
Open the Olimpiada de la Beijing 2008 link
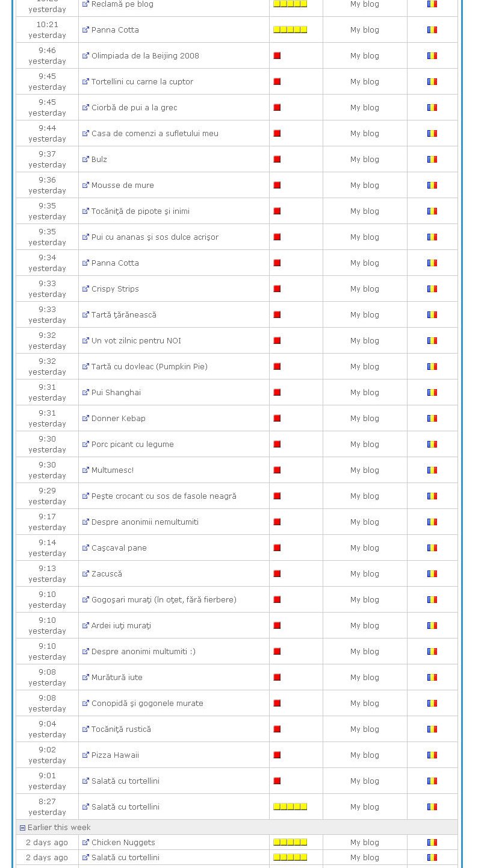(145, 56)
